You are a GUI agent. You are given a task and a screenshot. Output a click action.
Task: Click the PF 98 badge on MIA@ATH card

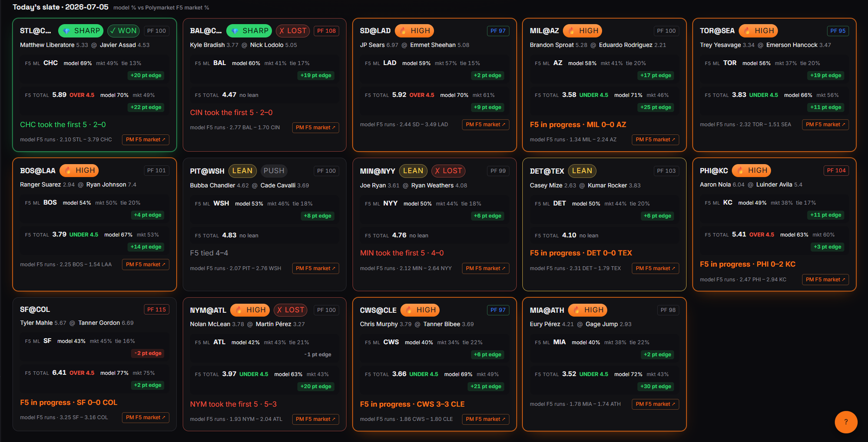(x=668, y=310)
